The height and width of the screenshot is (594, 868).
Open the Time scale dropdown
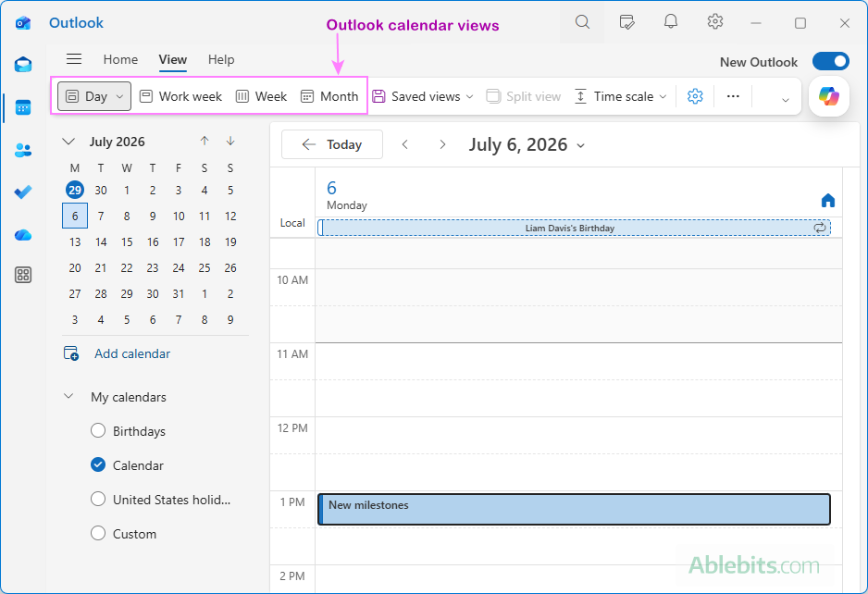click(621, 96)
